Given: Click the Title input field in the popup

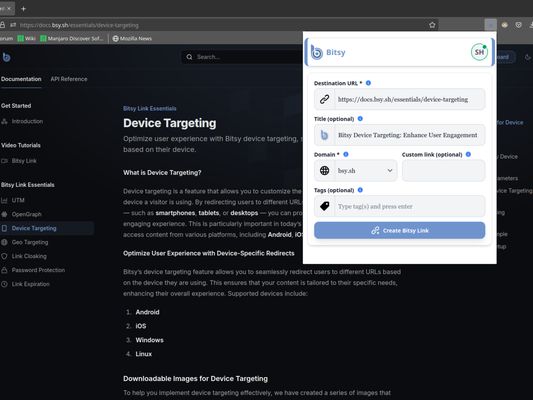Looking at the screenshot, I should 409,135.
